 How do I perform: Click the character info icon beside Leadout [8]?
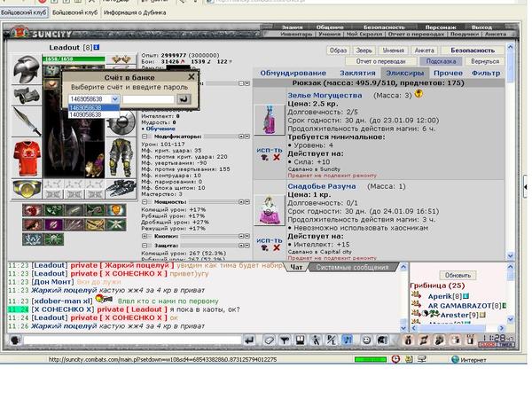[97, 47]
